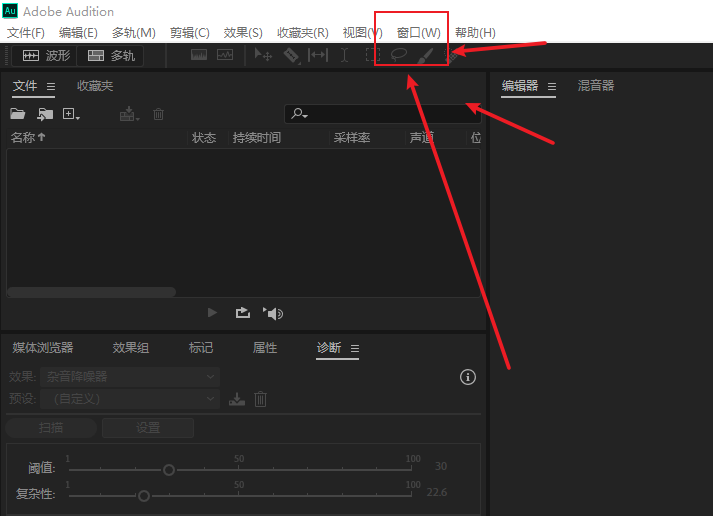Click the preview Play button

[x=212, y=313]
